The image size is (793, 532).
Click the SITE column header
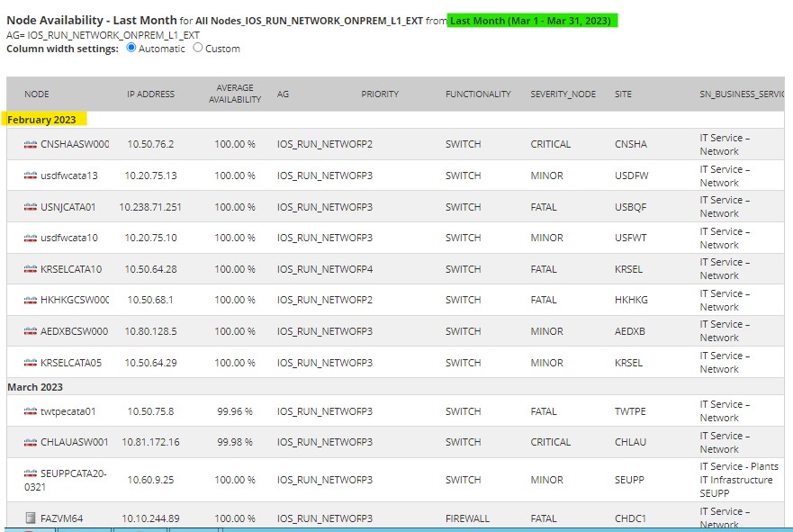[x=623, y=94]
